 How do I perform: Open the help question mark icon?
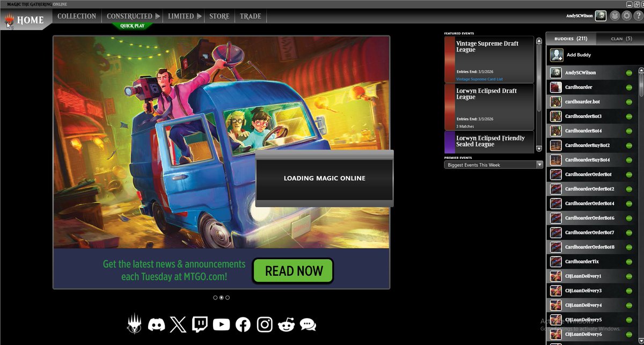(x=638, y=16)
